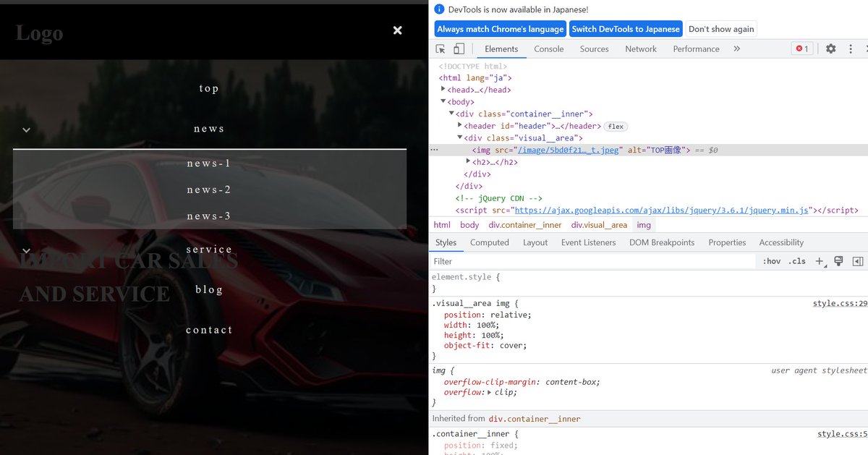Switch to the DOM Breakpoints tab

(x=662, y=242)
